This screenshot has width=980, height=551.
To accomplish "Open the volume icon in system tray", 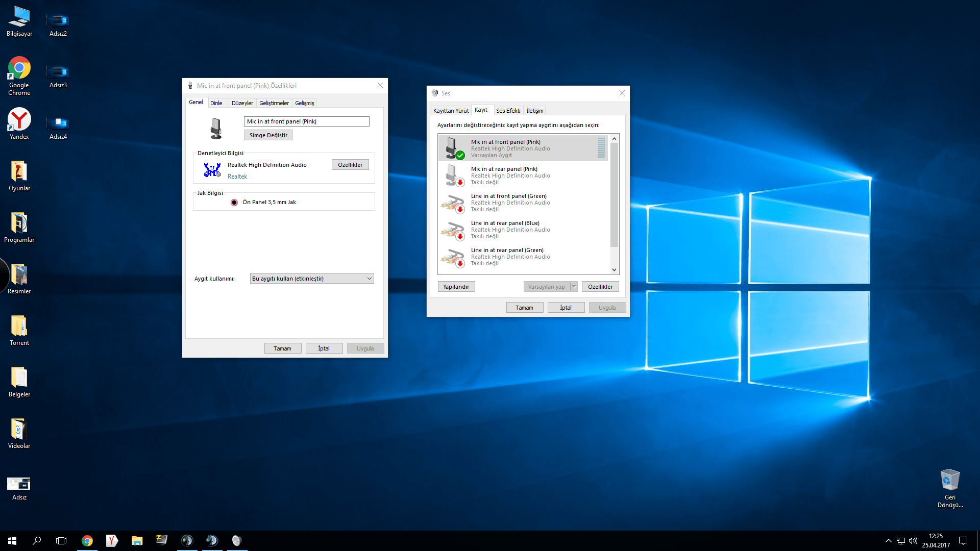I will [913, 541].
